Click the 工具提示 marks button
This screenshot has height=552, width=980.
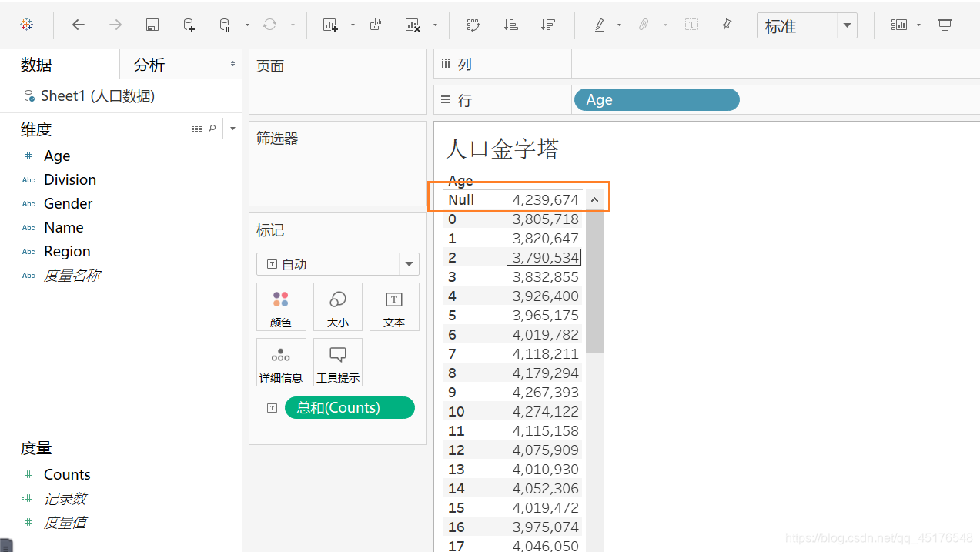click(337, 363)
